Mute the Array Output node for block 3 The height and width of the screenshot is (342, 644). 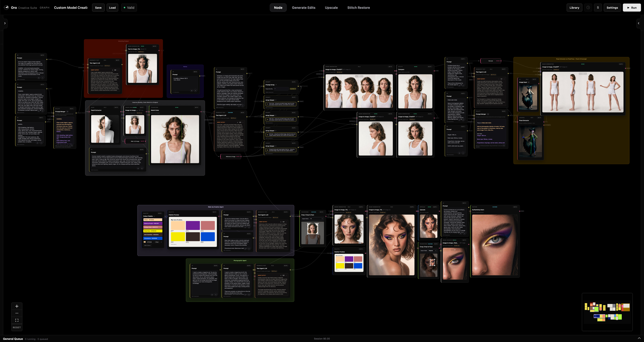pos(294,128)
